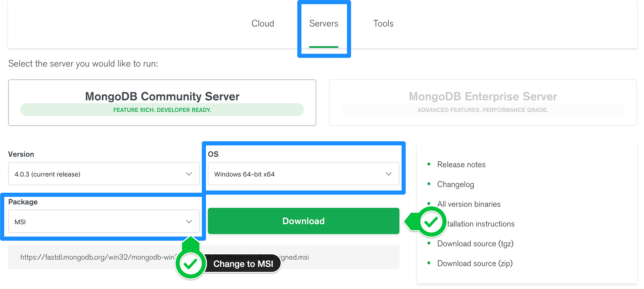
Task: Select the Servers tab
Action: click(324, 23)
